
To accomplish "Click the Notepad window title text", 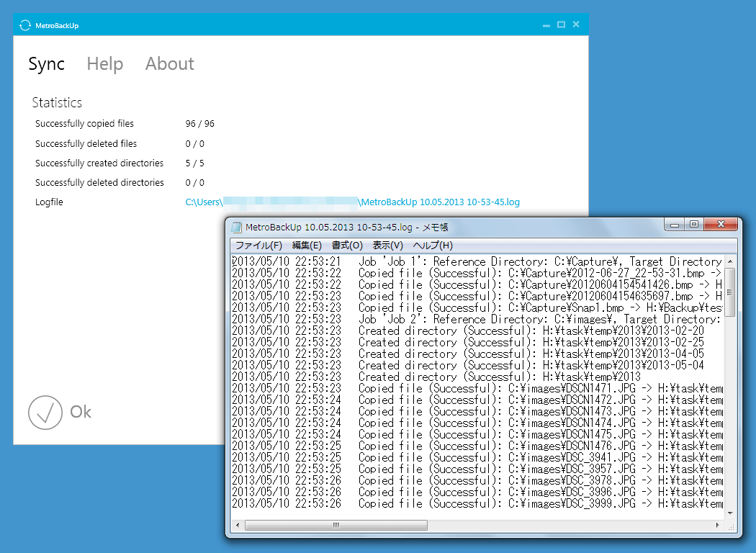I will (346, 227).
